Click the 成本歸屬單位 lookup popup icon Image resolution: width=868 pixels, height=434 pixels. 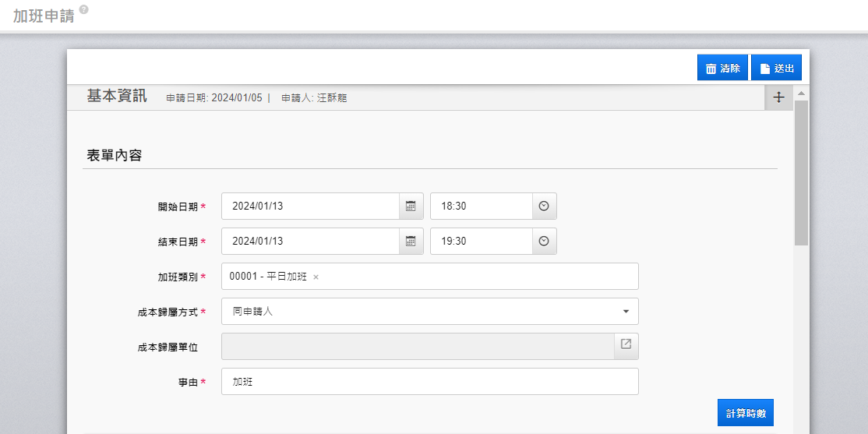tap(626, 344)
